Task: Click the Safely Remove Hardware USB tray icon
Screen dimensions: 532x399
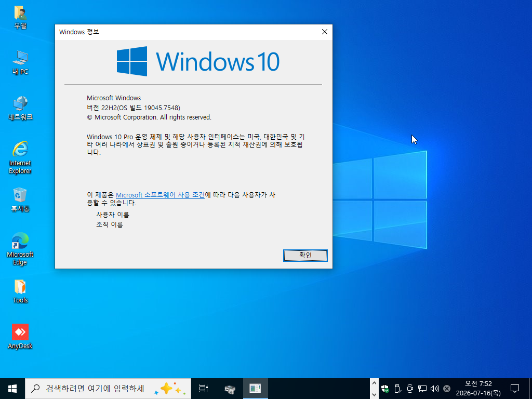Action: point(397,389)
